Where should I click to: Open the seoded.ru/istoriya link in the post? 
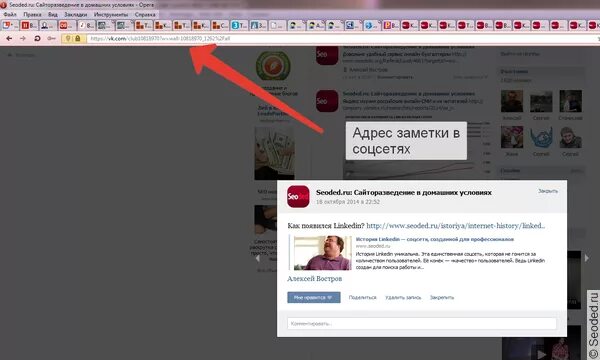(456, 226)
